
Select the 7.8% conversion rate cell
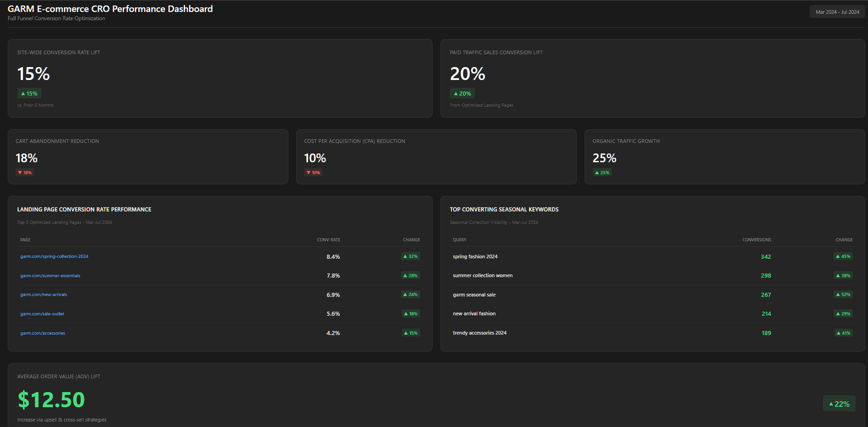click(x=333, y=276)
